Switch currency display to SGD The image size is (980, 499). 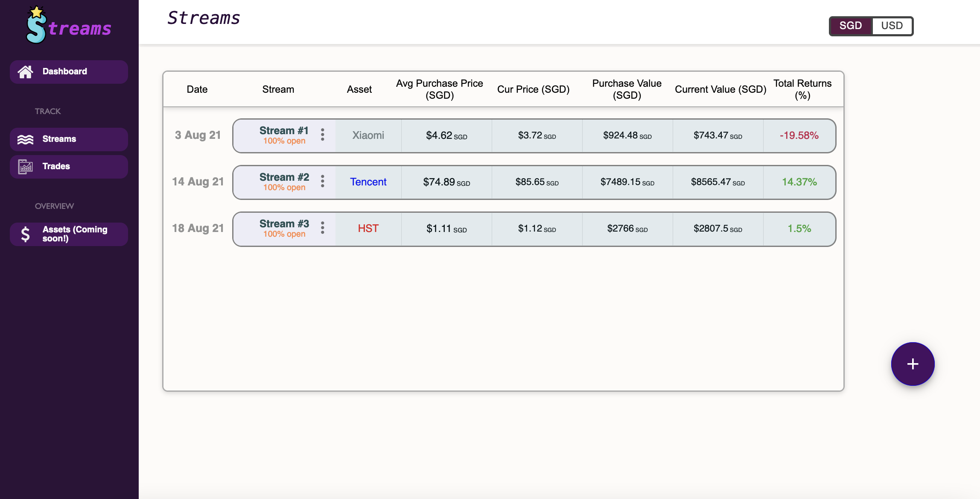tap(850, 26)
